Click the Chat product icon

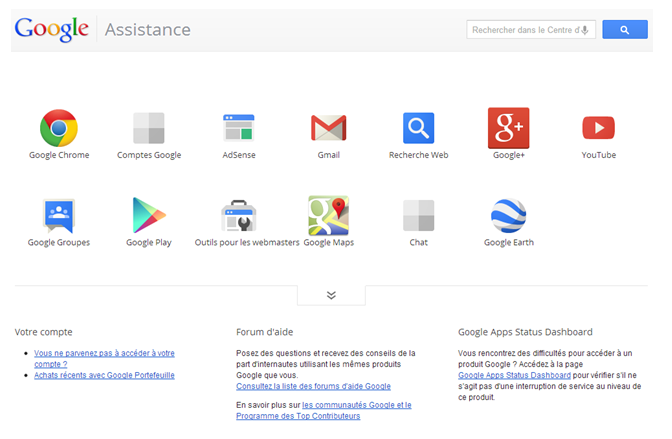click(x=418, y=215)
